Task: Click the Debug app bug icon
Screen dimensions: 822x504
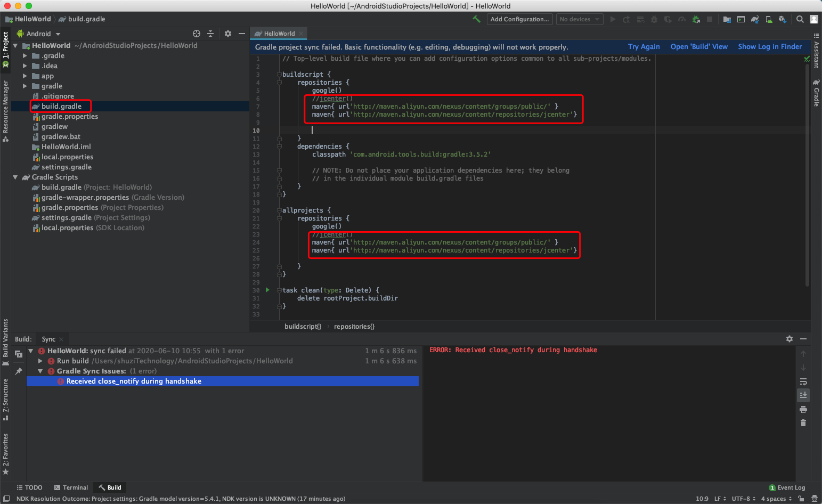Action: pyautogui.click(x=654, y=19)
